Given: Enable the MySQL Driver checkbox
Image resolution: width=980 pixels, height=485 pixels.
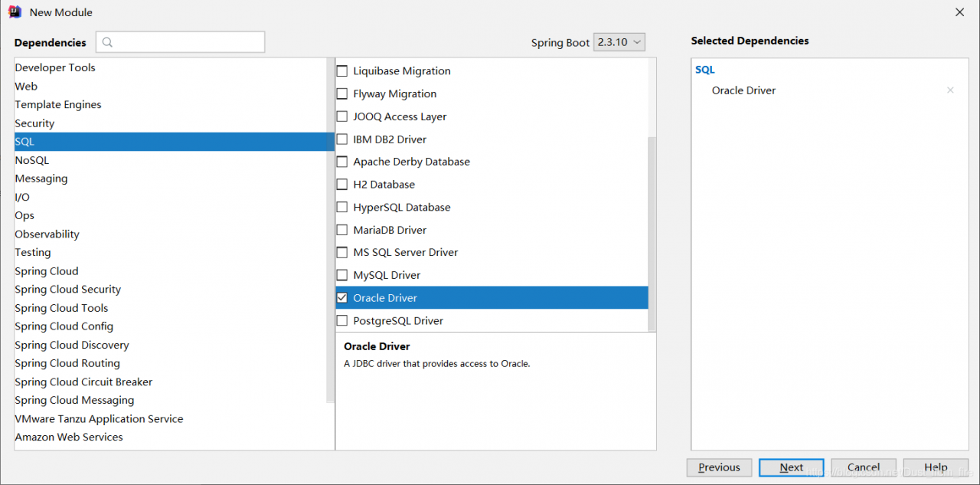Looking at the screenshot, I should coord(342,275).
